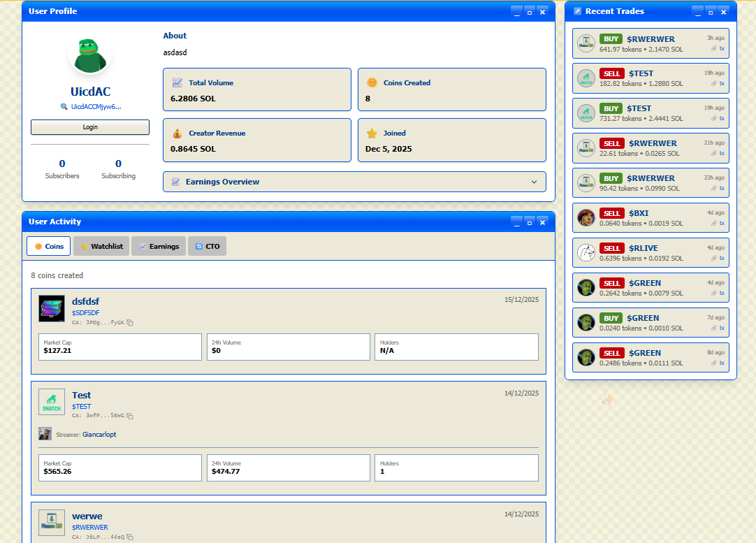Click the Pepe frog profile avatar
Screen dimensions: 756x543
point(90,56)
